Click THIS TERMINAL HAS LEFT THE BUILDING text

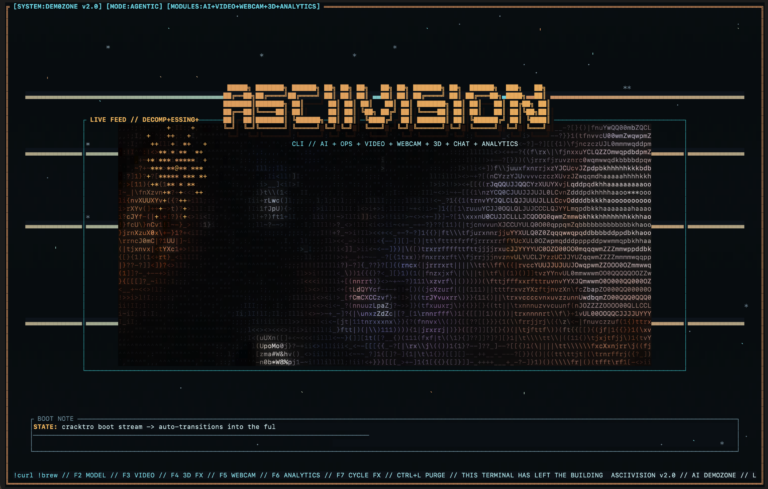(x=532, y=475)
